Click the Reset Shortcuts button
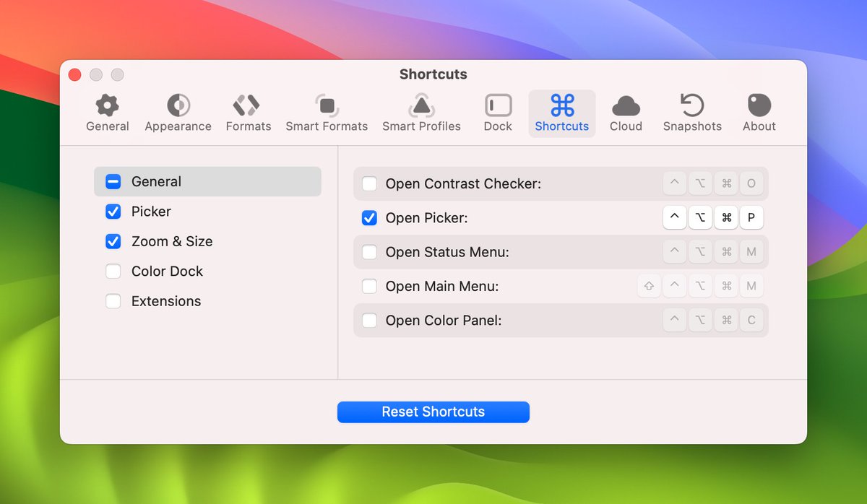Screen dimensions: 867x504 click(433, 412)
